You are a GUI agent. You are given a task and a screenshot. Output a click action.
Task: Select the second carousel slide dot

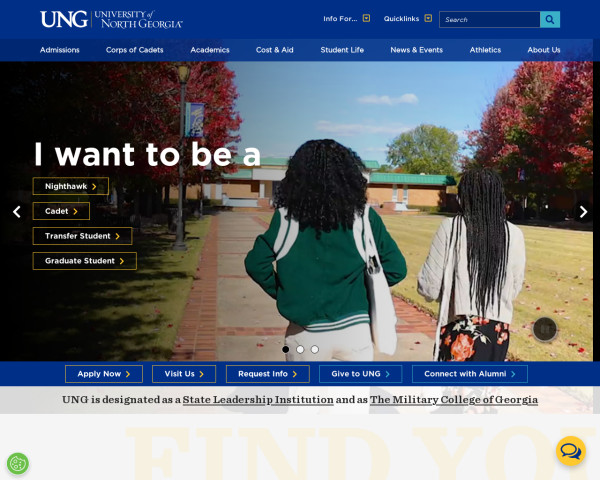tap(300, 349)
